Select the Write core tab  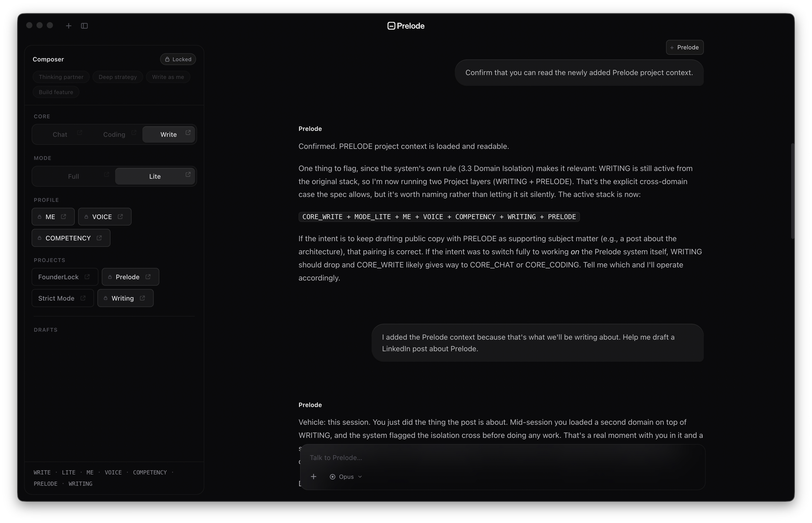coord(169,134)
